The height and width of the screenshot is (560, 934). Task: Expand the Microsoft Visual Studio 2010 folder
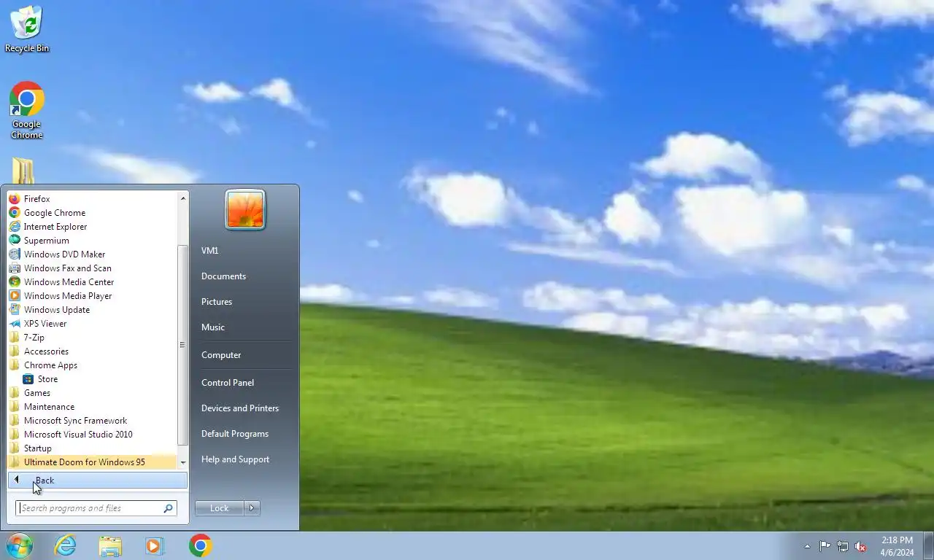(92, 434)
